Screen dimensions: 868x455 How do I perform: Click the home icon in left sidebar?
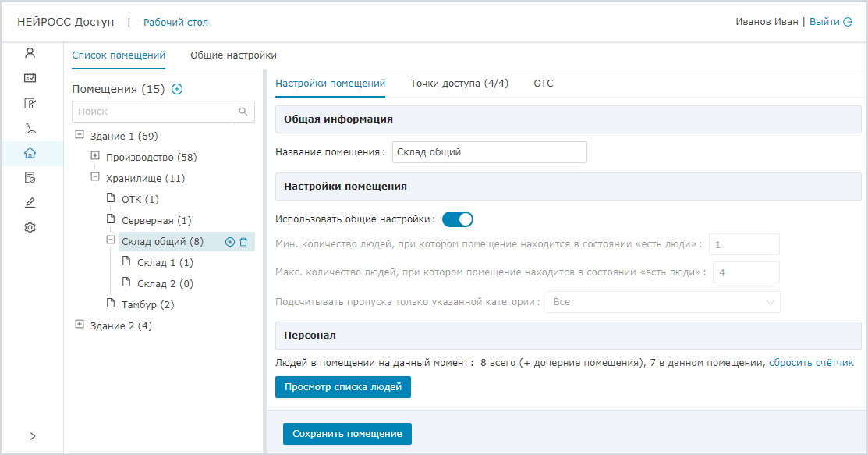pos(30,153)
